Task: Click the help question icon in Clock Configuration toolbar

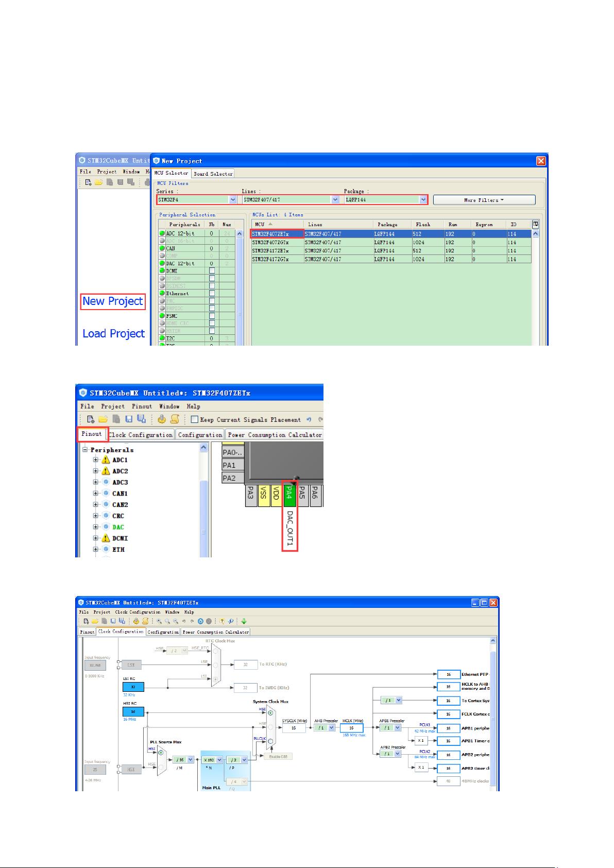Action: coord(222,621)
